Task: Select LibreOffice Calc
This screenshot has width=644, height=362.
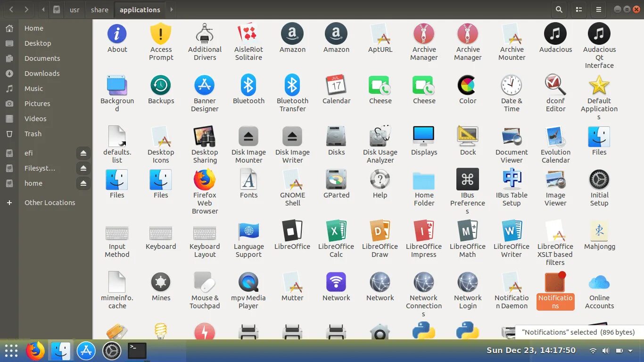Action: (336, 231)
